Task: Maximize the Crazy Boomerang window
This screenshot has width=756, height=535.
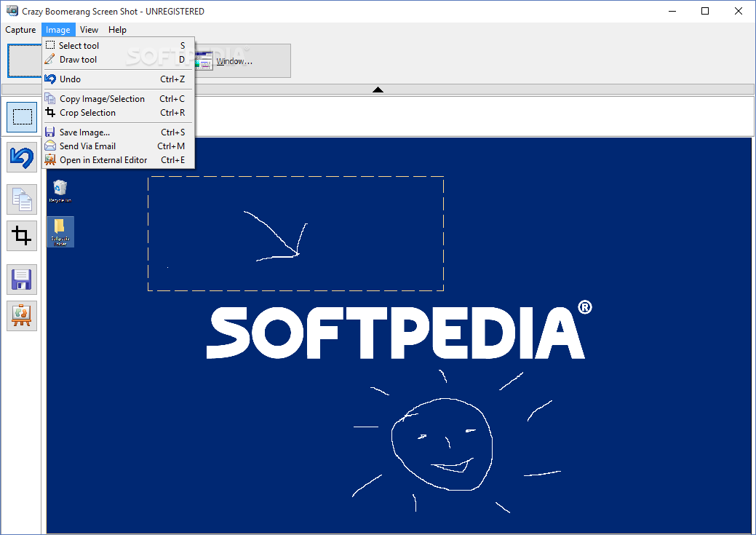Action: 705,11
